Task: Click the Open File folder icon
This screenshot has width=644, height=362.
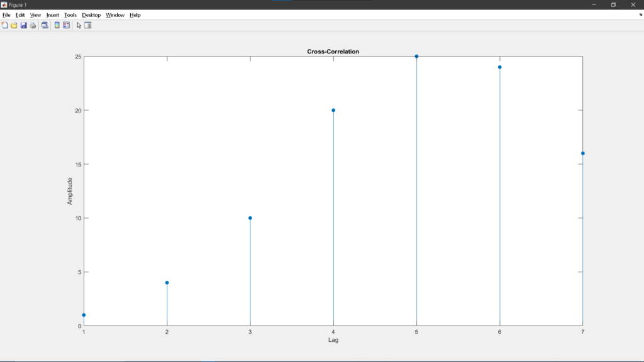Action: [x=14, y=25]
